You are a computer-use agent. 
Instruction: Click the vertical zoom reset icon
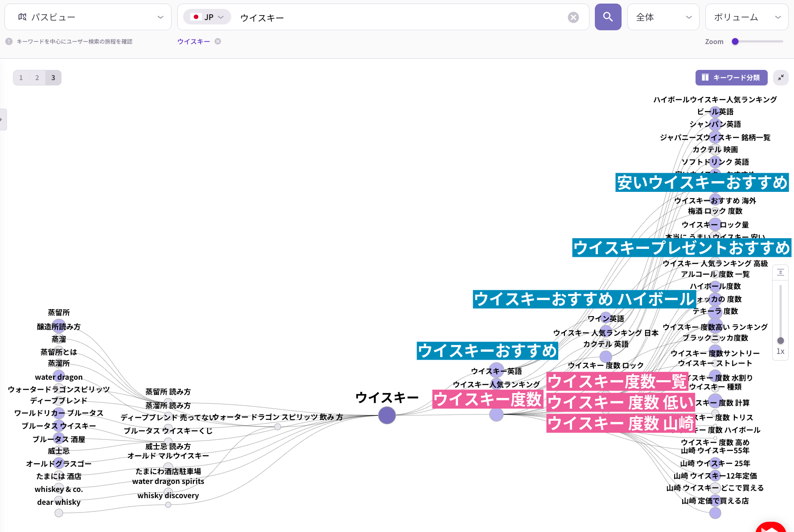(781, 272)
